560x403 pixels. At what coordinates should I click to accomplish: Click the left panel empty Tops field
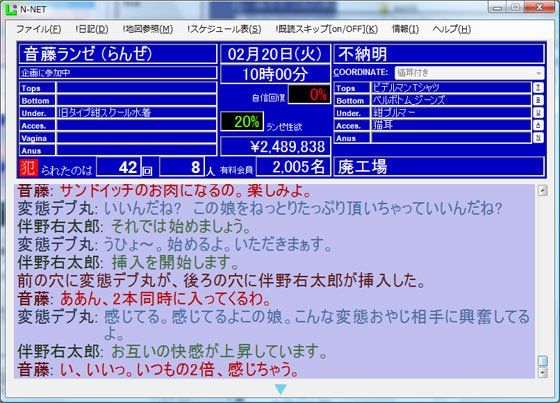136,88
